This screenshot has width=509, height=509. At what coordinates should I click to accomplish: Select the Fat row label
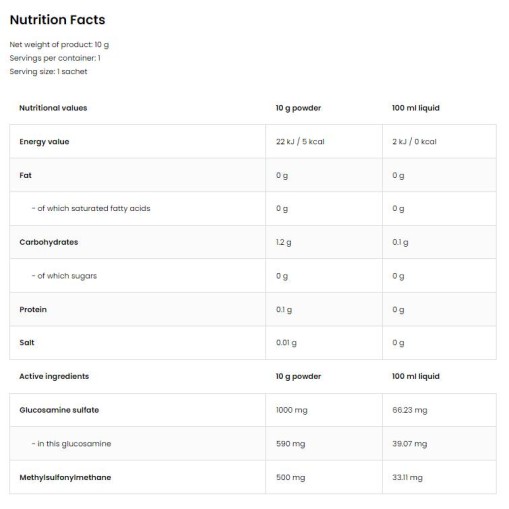pyautogui.click(x=25, y=175)
